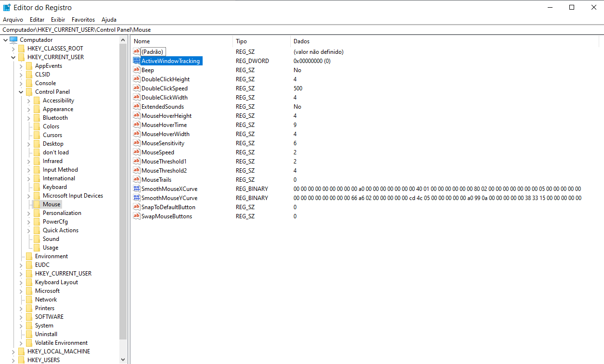Sort values by the Tipo column header
The height and width of the screenshot is (364, 604).
click(262, 41)
